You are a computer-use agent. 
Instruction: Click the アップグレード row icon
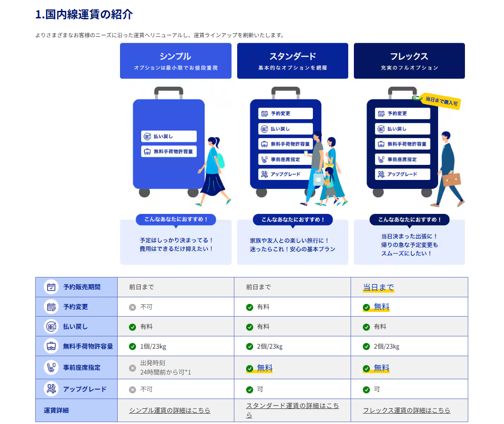(51, 389)
